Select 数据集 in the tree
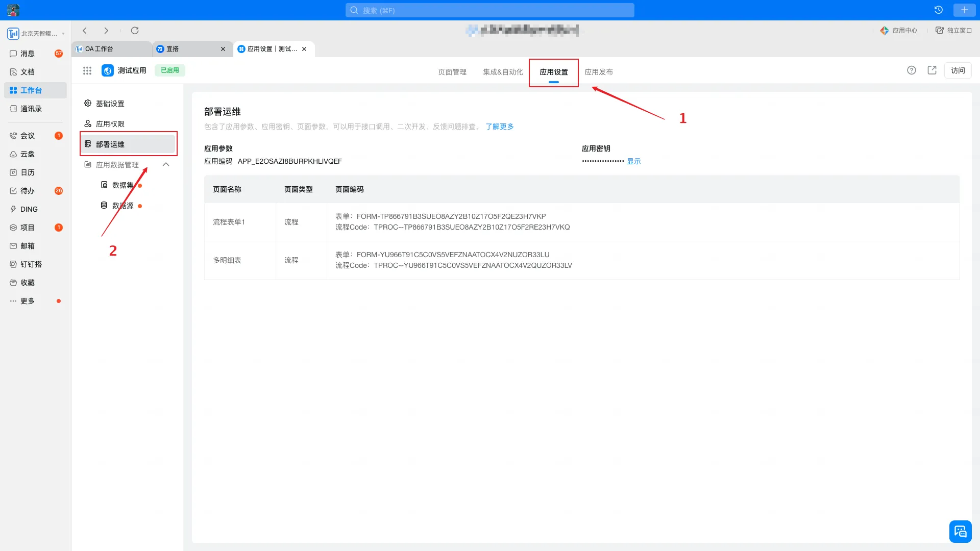Screen dimensions: 980x551 (x=122, y=185)
